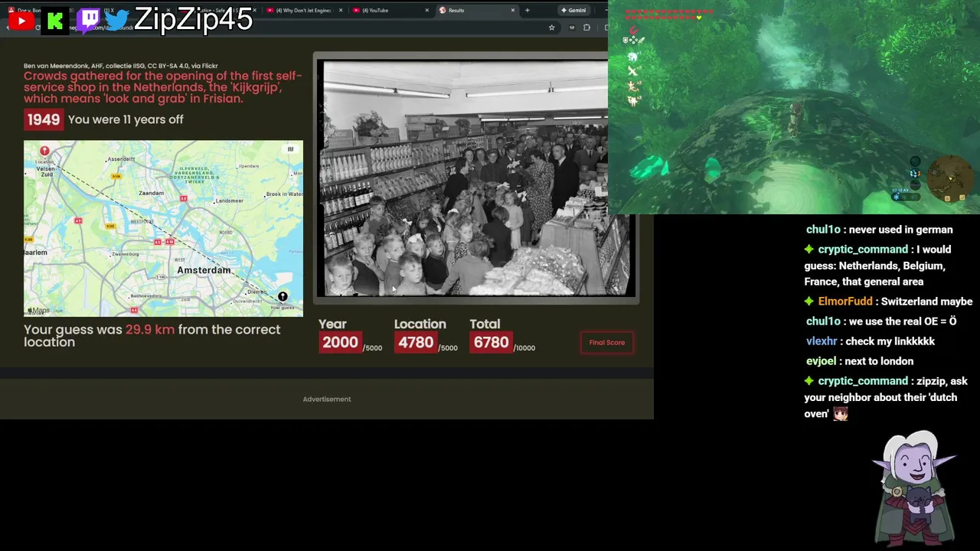The image size is (980, 551).
Task: Open the map mode selector icon
Action: click(290, 149)
